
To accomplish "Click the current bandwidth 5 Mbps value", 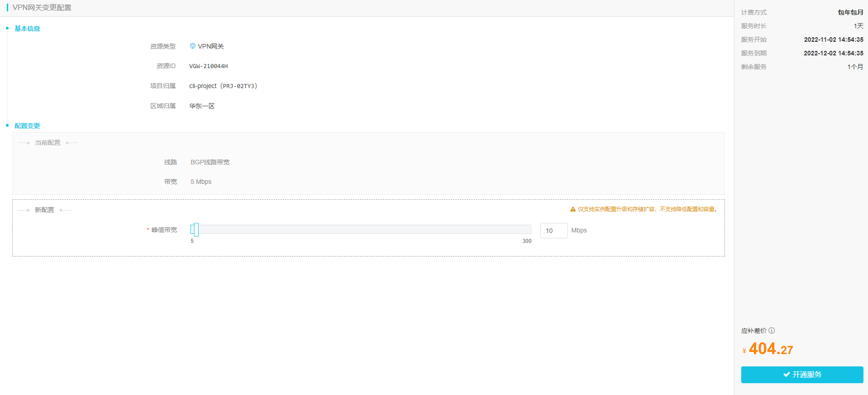I will 201,182.
